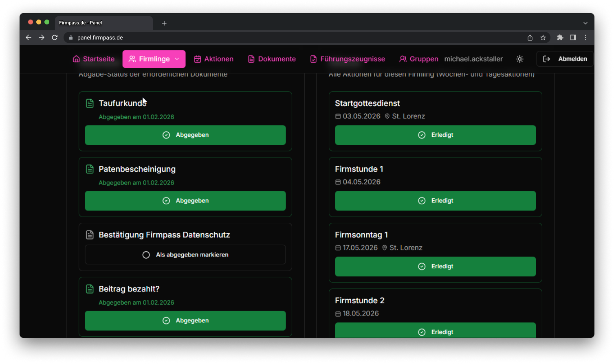Click the document icon next to Taufurkunde

click(90, 103)
